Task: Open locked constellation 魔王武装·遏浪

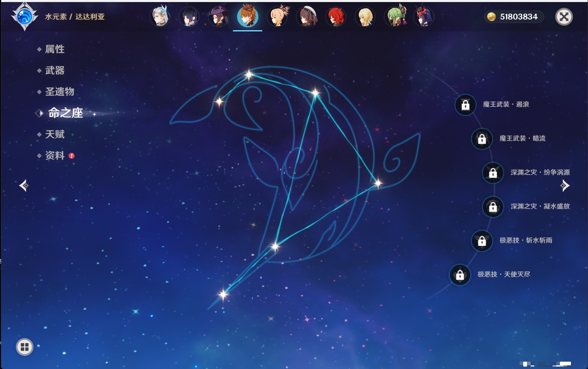Action: [465, 105]
